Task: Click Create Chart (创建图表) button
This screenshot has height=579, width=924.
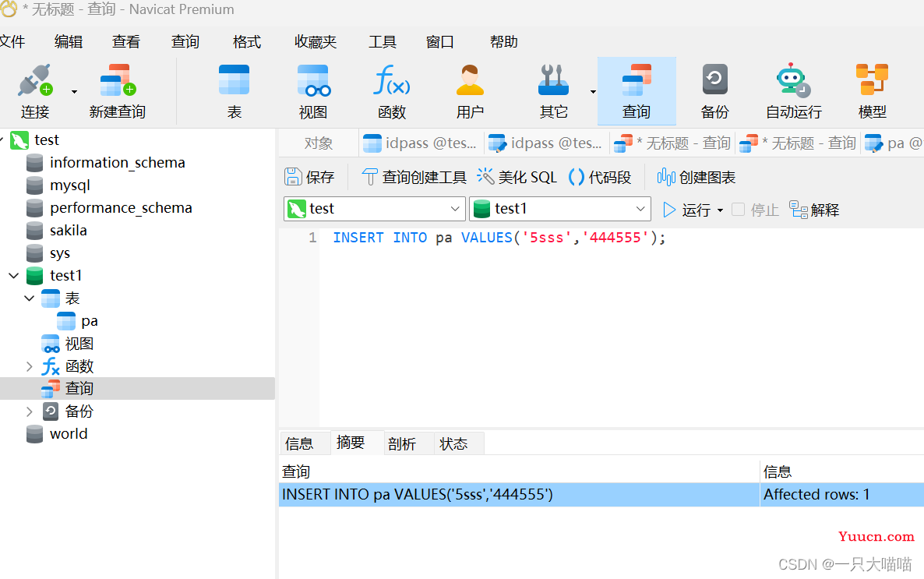Action: click(x=696, y=177)
